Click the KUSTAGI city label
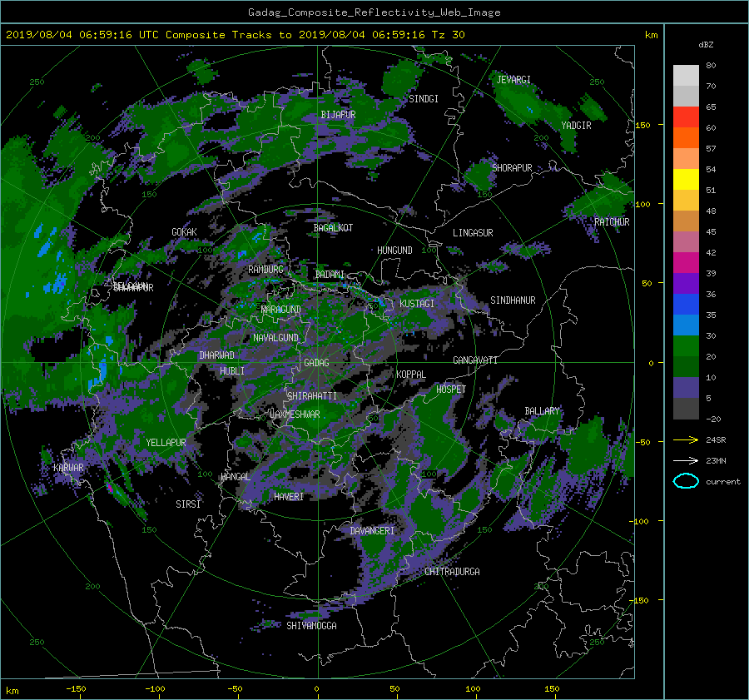The width and height of the screenshot is (749, 700). point(417,304)
